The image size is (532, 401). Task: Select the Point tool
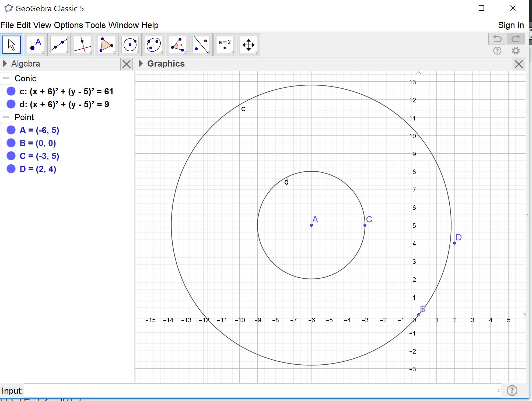[x=35, y=45]
